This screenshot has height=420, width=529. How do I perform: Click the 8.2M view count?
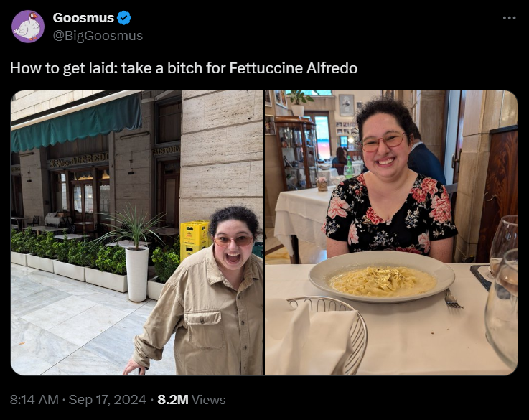[173, 400]
